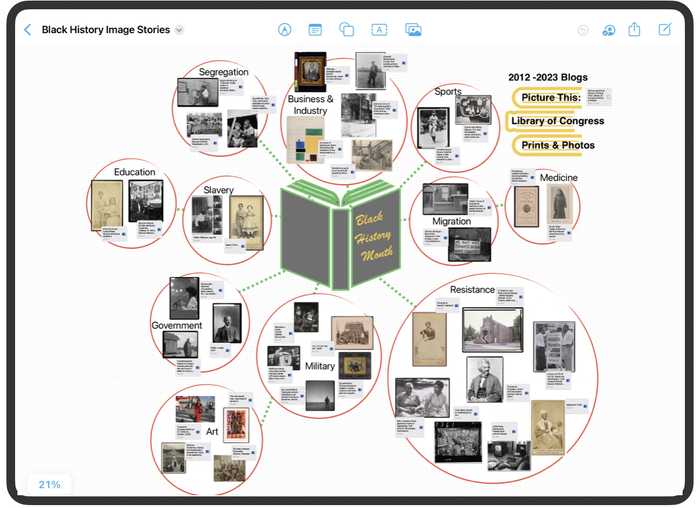This screenshot has height=508, width=700.
Task: Tap the church building photo in Resistance
Action: [492, 329]
